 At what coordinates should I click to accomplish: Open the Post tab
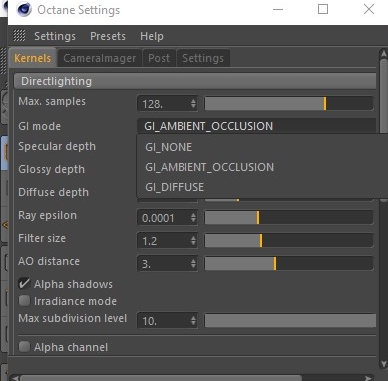coord(159,58)
